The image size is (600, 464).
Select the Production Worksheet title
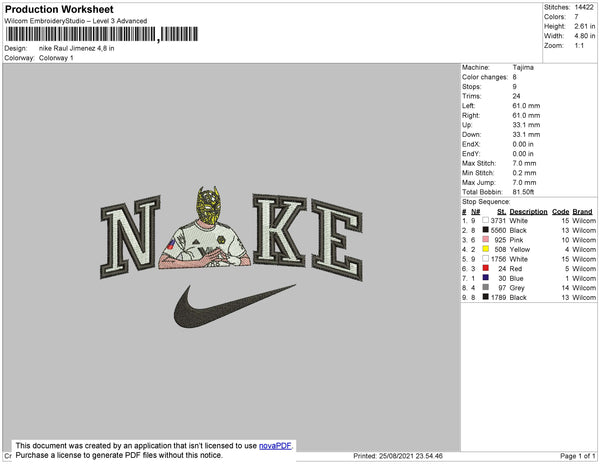pos(59,9)
